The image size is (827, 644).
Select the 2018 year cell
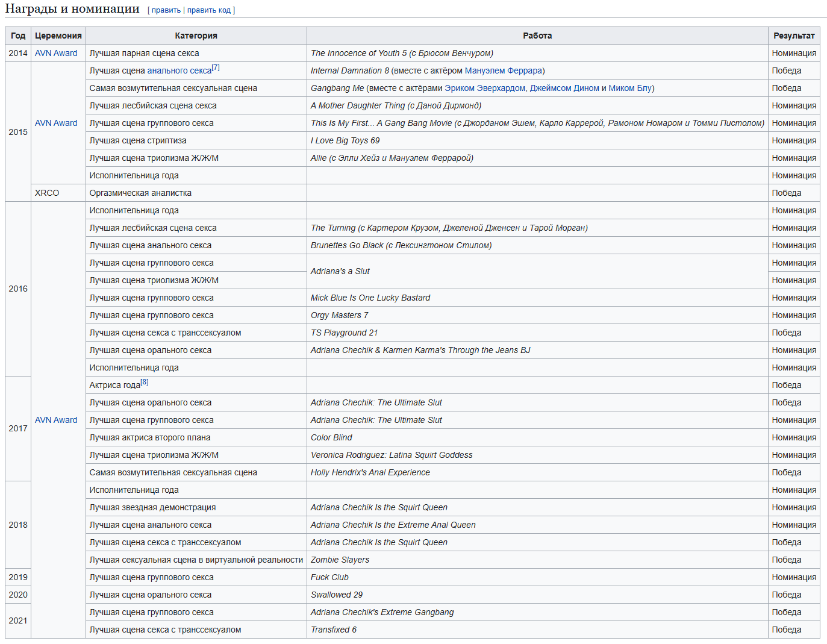[18, 525]
